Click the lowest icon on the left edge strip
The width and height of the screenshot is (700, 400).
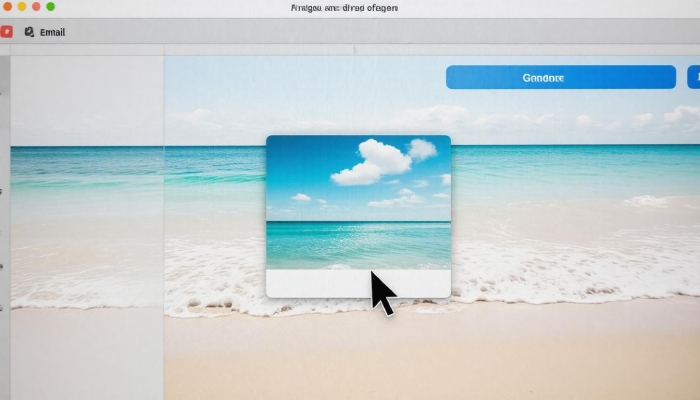tap(3, 308)
